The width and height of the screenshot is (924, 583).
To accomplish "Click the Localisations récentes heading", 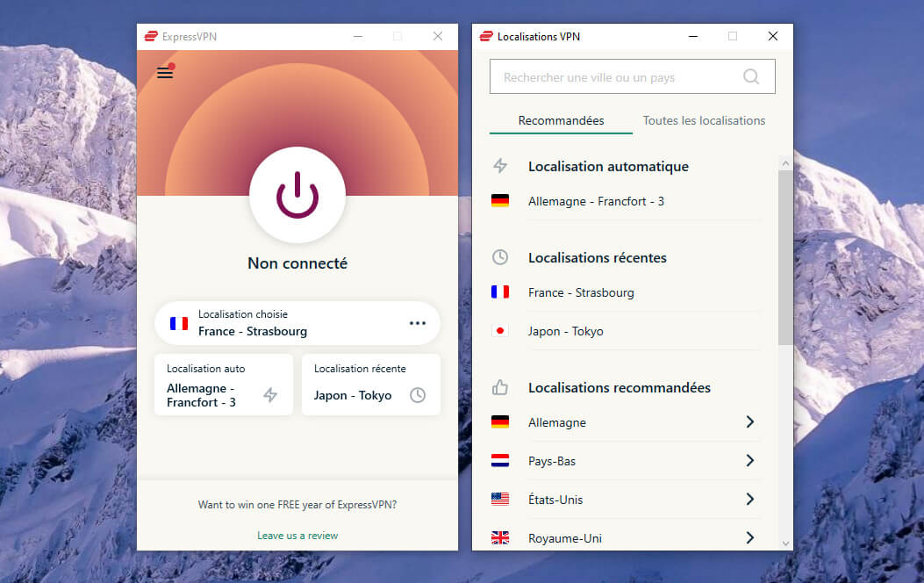I will tap(597, 257).
